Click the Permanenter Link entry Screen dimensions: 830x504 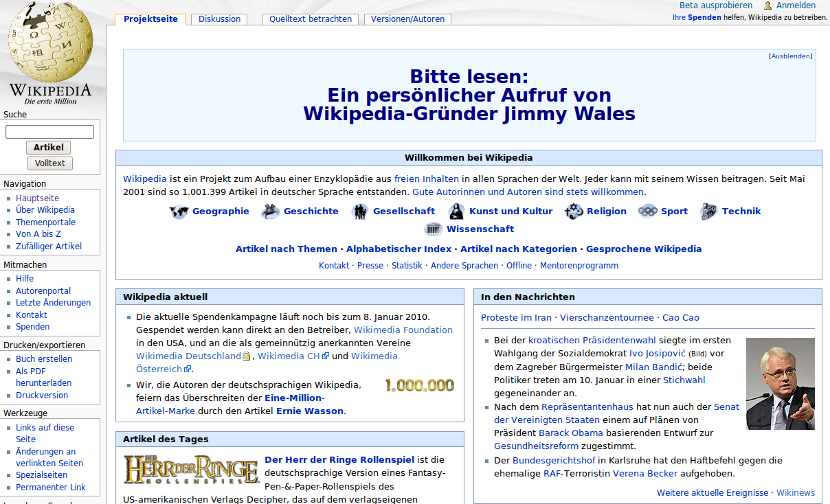coord(51,488)
